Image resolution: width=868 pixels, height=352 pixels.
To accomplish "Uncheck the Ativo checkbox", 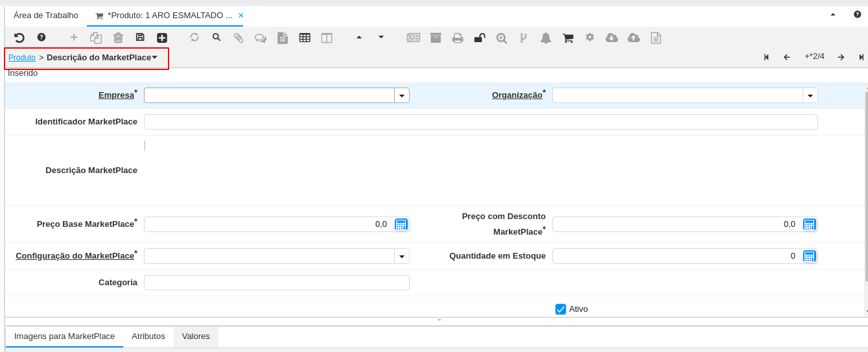I will pos(561,309).
